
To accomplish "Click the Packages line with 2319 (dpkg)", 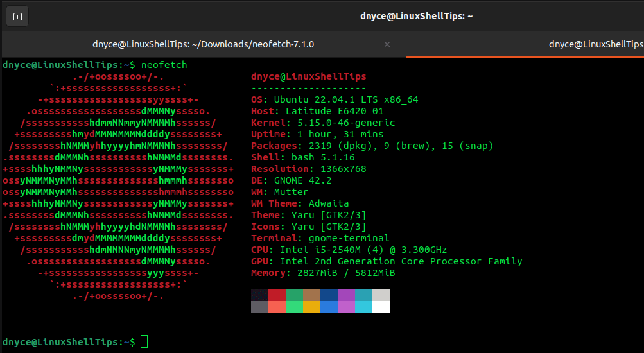I will (x=372, y=146).
